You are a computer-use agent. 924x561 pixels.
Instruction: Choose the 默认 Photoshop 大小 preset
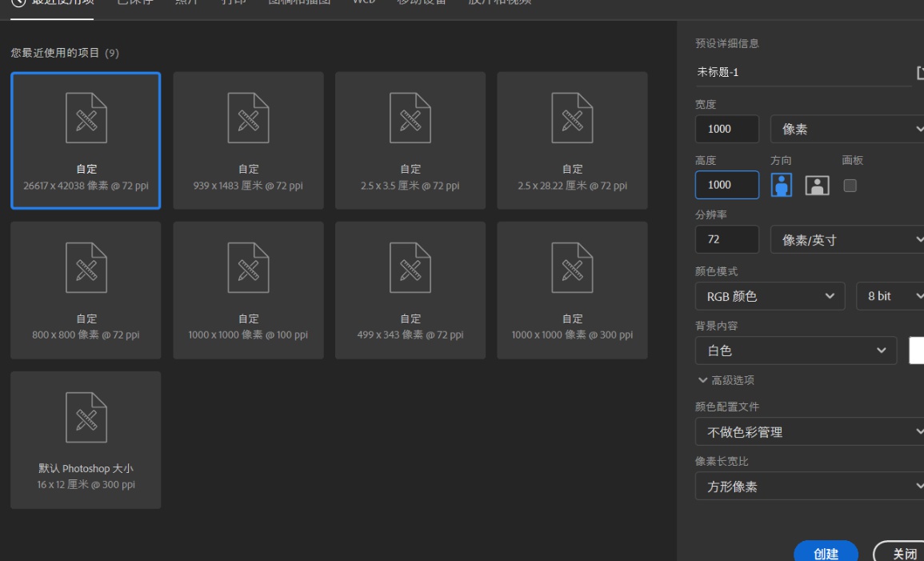[86, 439]
